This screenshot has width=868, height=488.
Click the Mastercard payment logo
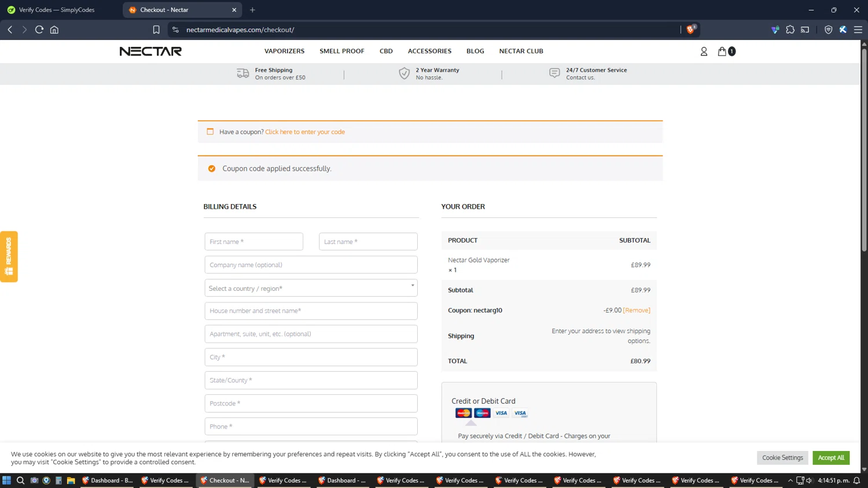click(464, 413)
